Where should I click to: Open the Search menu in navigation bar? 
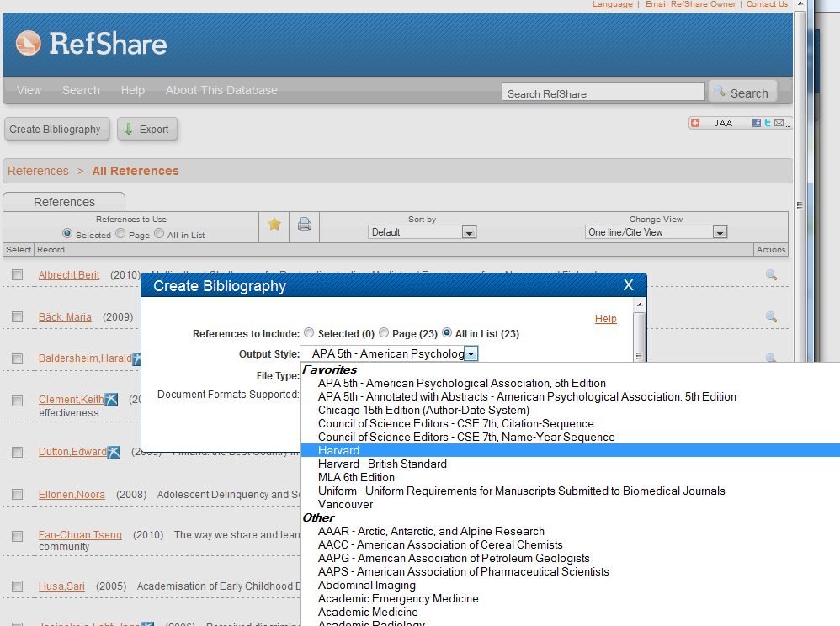[x=81, y=90]
